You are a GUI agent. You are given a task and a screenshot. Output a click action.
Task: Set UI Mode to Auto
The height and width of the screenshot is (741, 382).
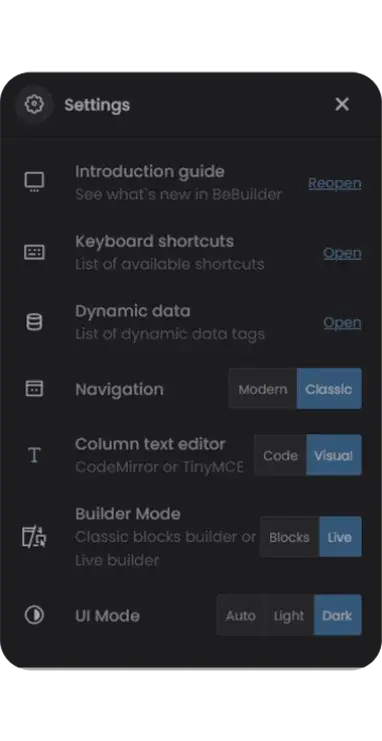coord(241,615)
